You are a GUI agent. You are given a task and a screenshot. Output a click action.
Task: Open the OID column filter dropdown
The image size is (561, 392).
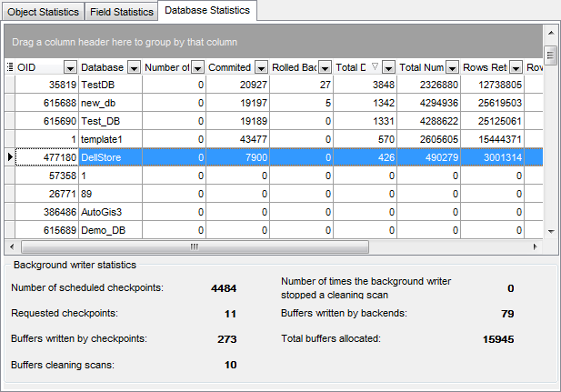click(x=70, y=67)
